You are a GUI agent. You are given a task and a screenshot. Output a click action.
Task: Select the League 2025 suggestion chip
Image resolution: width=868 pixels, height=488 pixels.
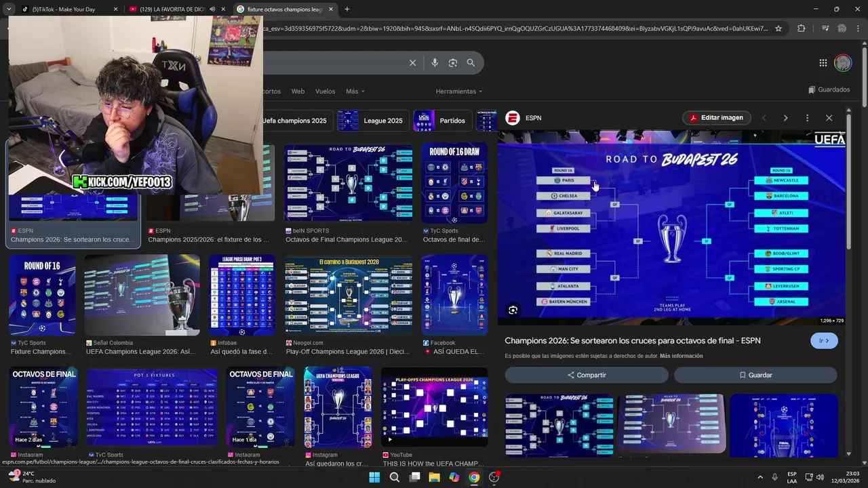click(373, 121)
